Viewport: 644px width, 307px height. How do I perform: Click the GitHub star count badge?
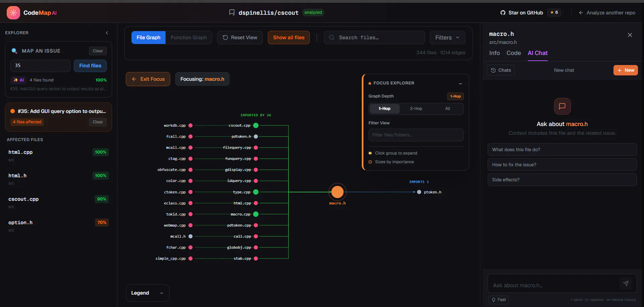point(554,12)
